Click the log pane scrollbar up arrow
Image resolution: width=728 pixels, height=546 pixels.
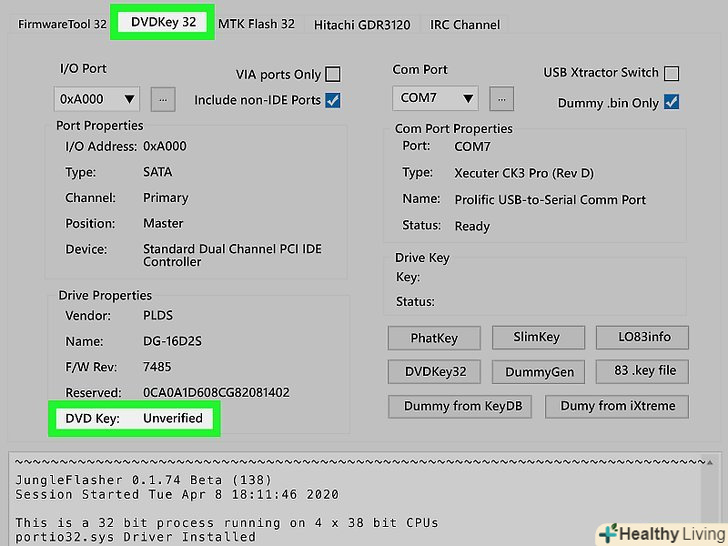point(709,462)
